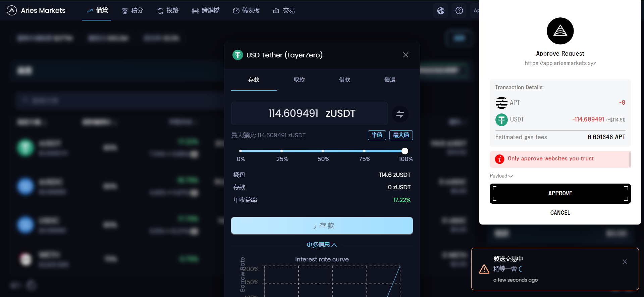Open the 跨鏈橋 bridge tab
This screenshot has width=644, height=297.
click(x=205, y=10)
